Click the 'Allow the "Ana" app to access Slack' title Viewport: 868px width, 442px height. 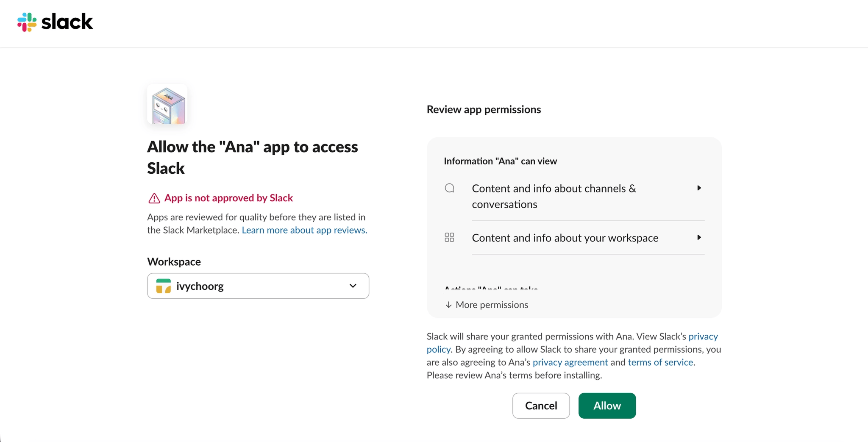click(x=253, y=158)
